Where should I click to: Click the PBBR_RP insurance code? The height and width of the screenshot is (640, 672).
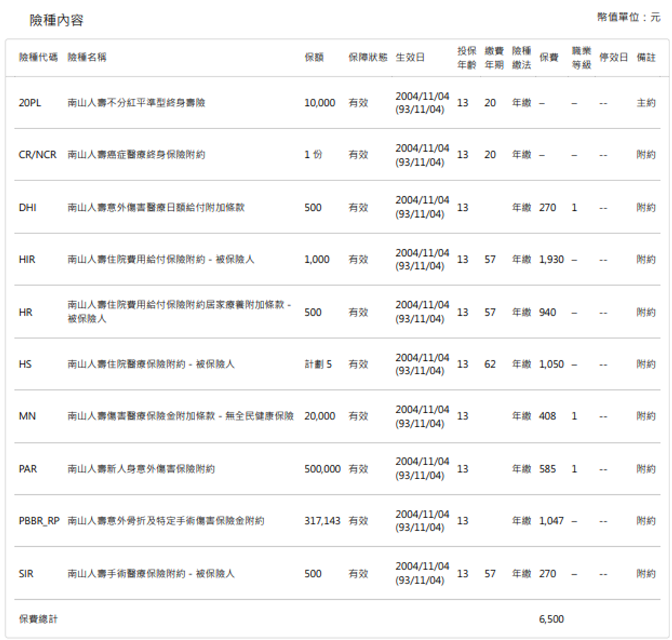click(x=39, y=521)
